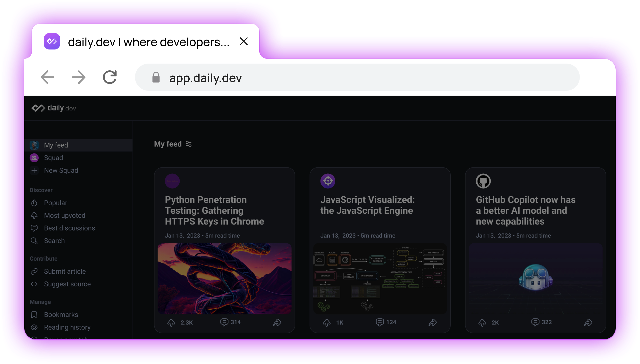Upvote the GitHub Copilot article
Image resolution: width=640 pixels, height=364 pixels.
[482, 322]
